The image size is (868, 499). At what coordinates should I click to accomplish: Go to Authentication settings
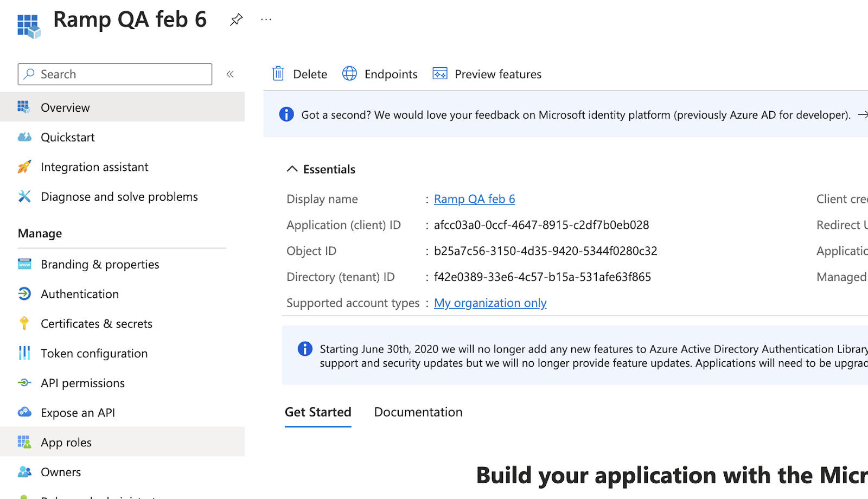point(123,294)
